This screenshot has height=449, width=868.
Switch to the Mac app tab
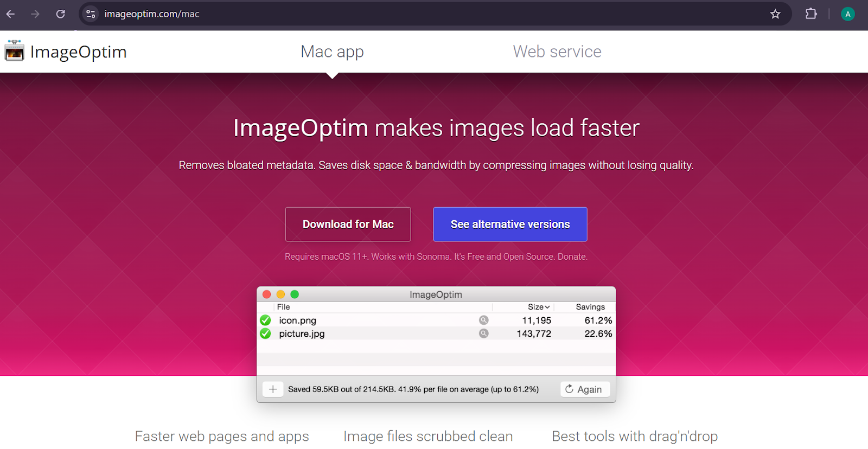point(332,52)
